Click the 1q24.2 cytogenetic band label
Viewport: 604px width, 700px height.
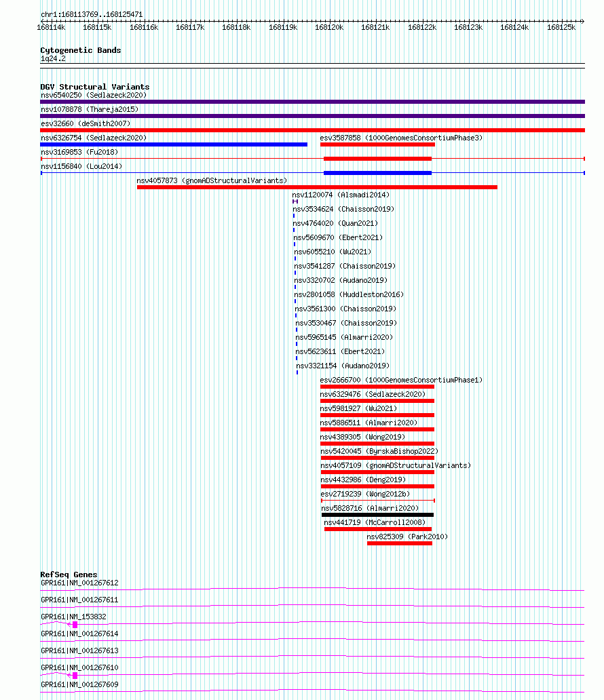[53, 58]
